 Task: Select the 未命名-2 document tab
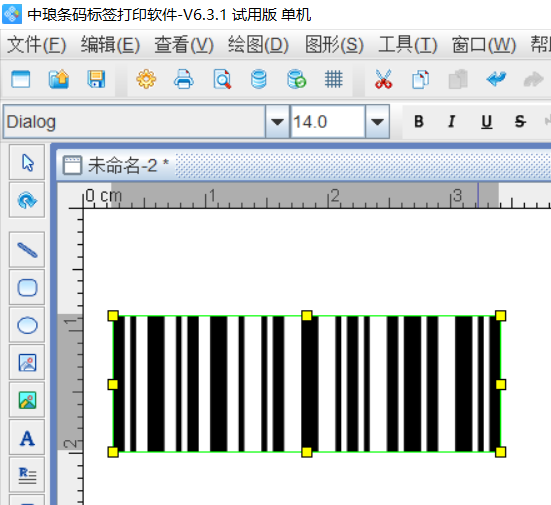point(116,165)
